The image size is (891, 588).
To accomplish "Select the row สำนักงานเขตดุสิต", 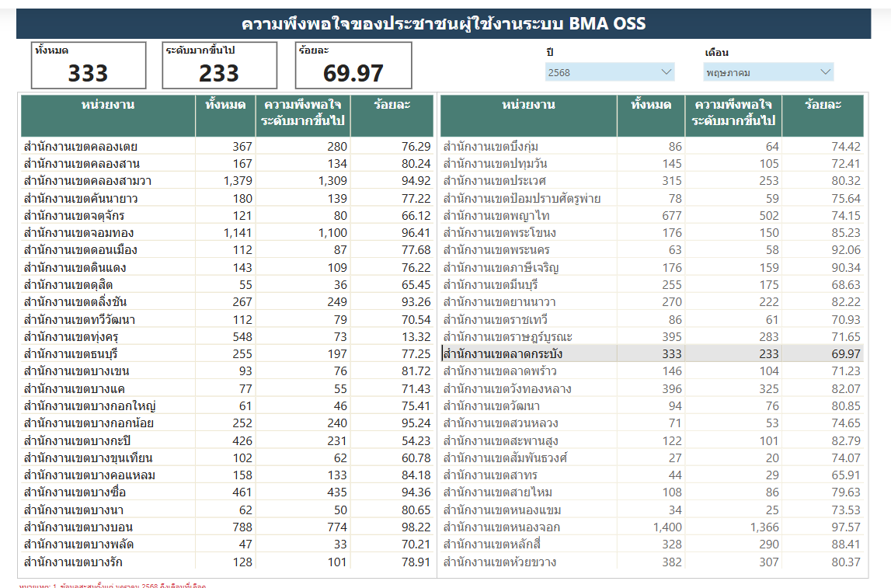I will click(x=228, y=284).
